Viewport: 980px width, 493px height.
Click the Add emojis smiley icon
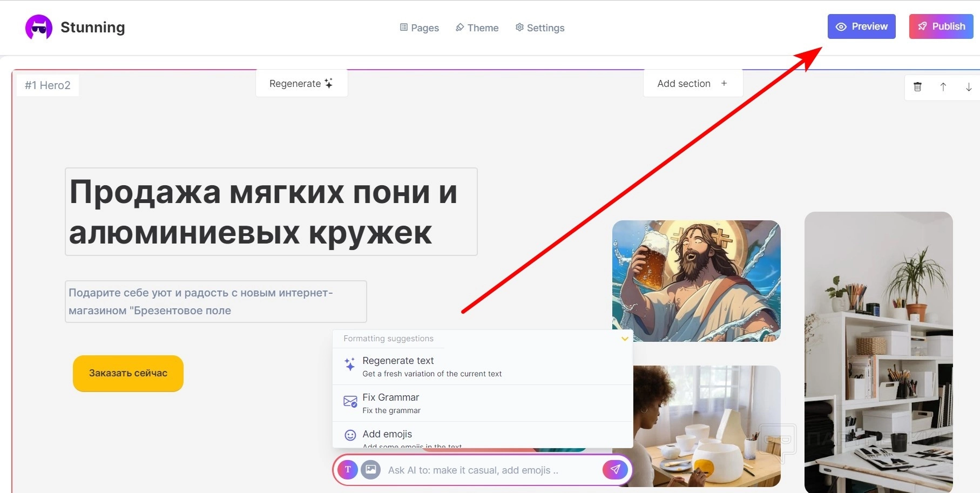350,435
